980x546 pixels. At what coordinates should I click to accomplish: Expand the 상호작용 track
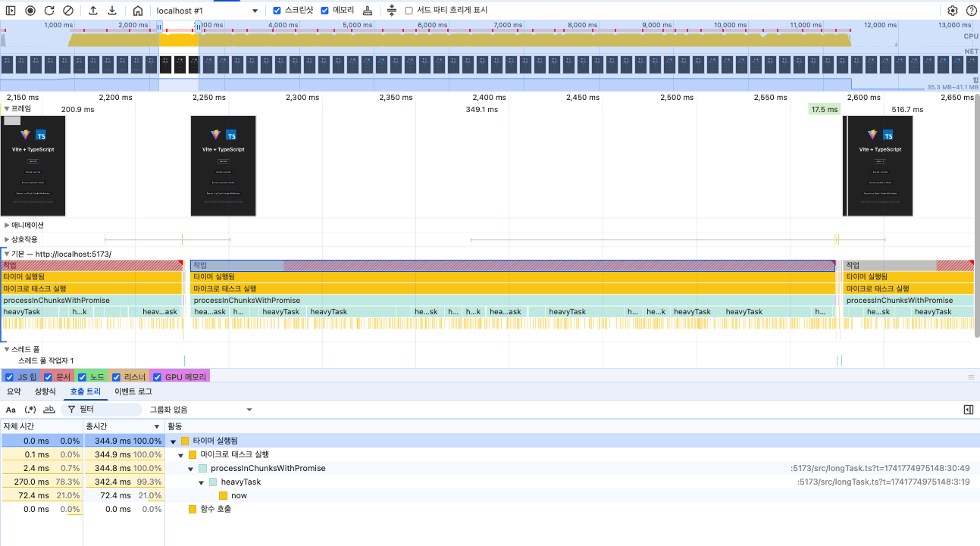[7, 239]
